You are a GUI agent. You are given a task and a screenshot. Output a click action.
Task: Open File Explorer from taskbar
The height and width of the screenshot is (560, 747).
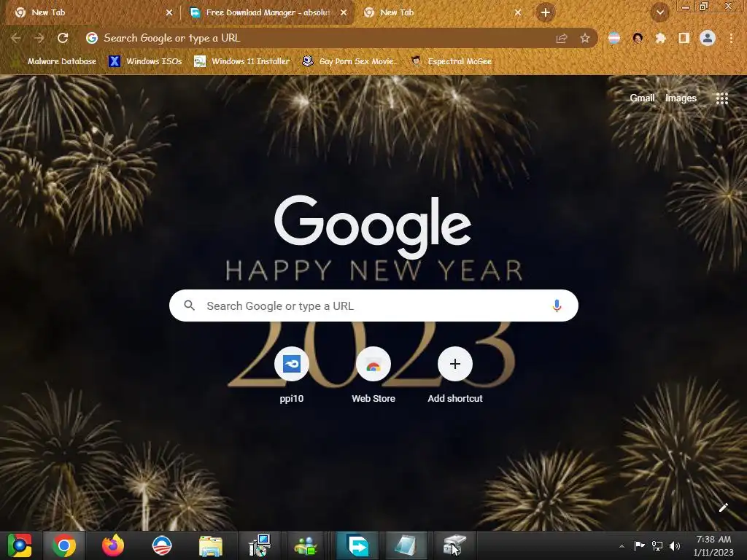pyautogui.click(x=211, y=545)
